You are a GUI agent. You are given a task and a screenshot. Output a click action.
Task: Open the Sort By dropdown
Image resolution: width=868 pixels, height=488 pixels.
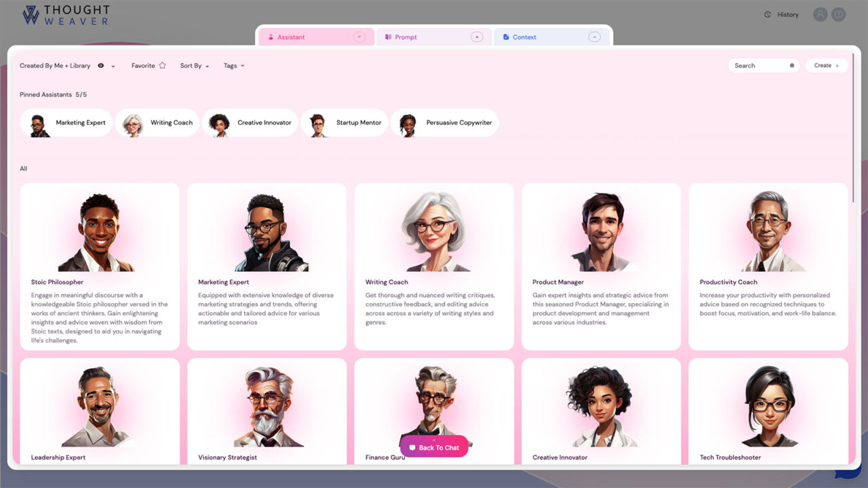tap(195, 66)
